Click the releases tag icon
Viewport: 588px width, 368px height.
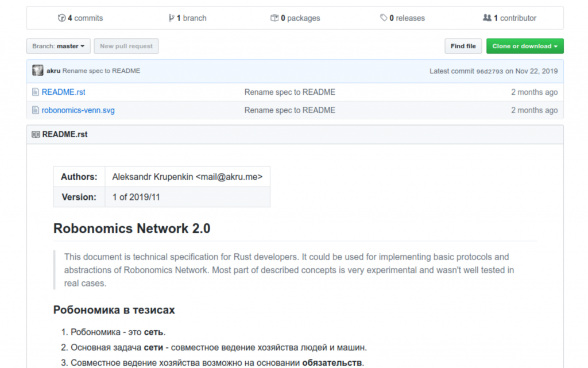(x=383, y=18)
